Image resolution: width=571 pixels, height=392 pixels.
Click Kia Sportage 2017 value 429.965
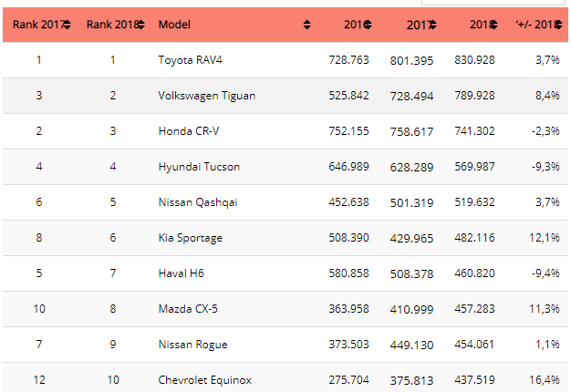[411, 239]
